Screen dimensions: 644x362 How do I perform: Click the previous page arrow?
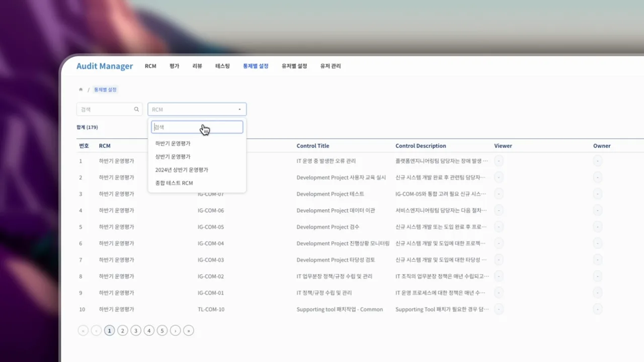click(96, 330)
